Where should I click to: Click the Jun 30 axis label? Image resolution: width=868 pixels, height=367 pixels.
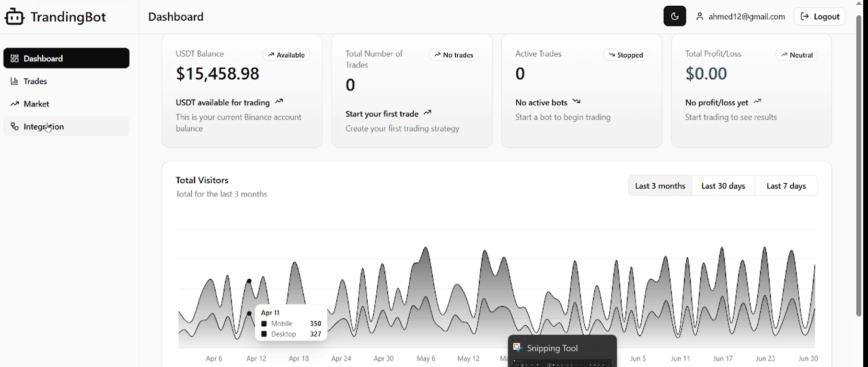pos(808,358)
